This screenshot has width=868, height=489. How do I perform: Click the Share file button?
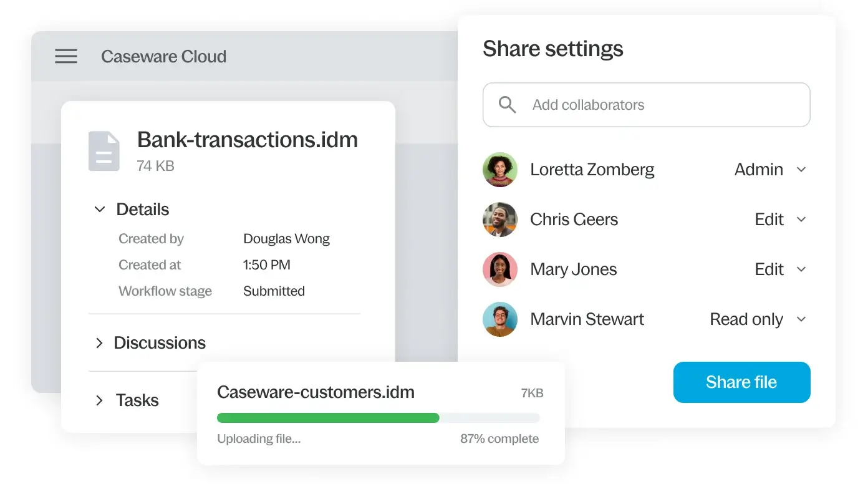[741, 382]
